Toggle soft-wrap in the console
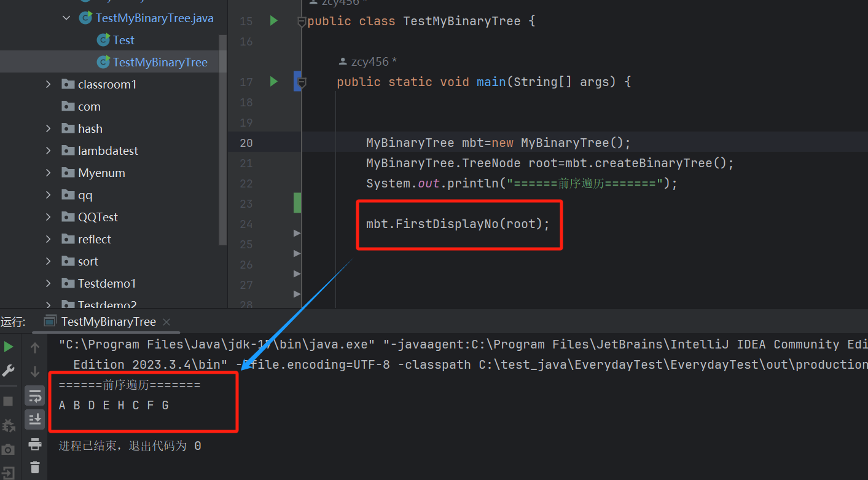Viewport: 868px width, 480px height. (x=35, y=396)
